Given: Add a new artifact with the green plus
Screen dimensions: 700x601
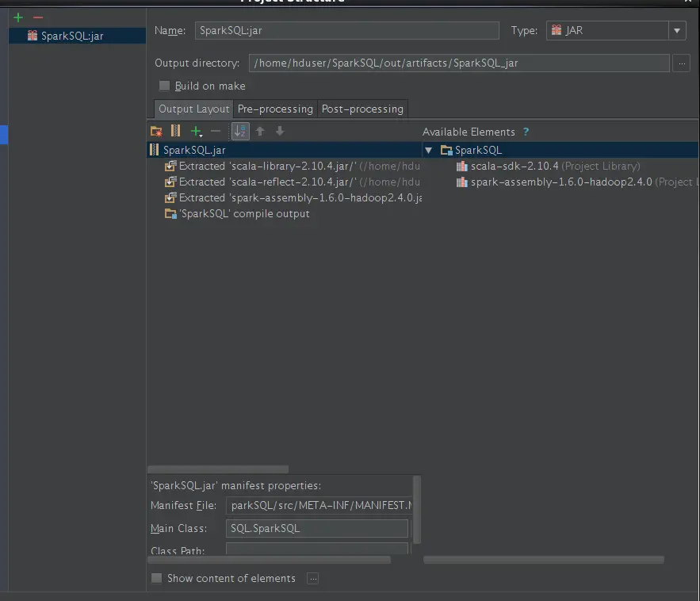Looking at the screenshot, I should point(18,17).
